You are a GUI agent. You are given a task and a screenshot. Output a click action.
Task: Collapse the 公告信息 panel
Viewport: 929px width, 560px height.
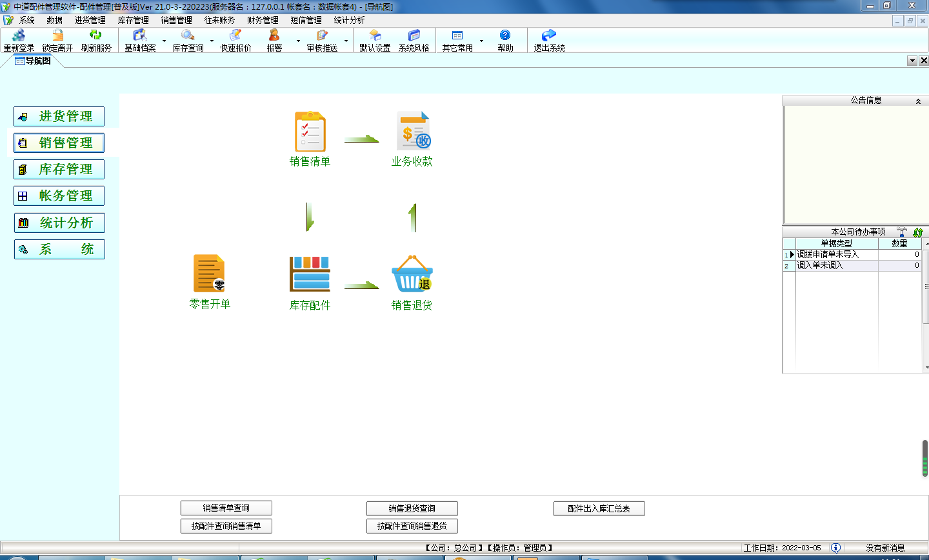point(918,101)
